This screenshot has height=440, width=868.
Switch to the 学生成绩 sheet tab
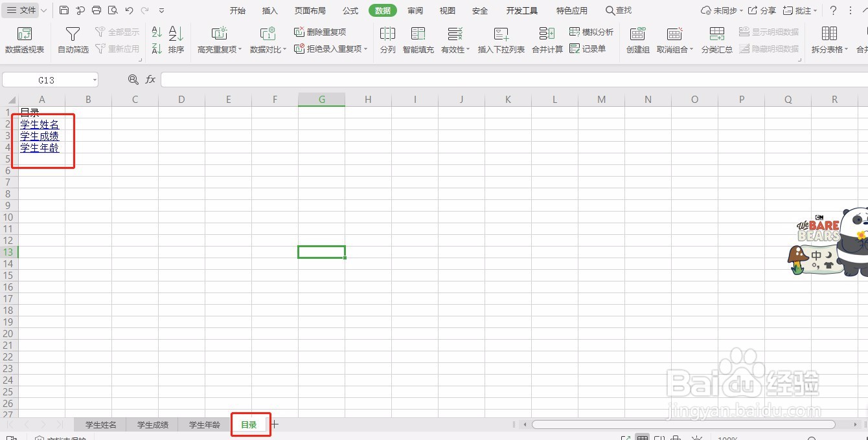tap(153, 425)
